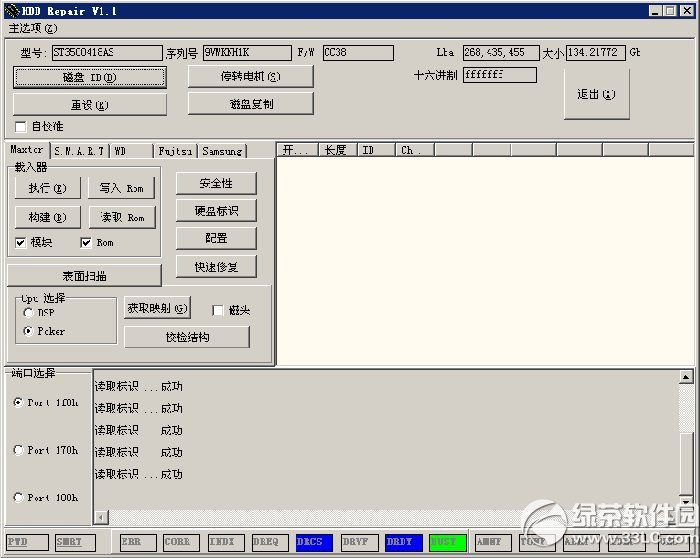Click the 快速修复 quick repair button
Image resolution: width=700 pixels, height=558 pixels.
pyautogui.click(x=216, y=267)
